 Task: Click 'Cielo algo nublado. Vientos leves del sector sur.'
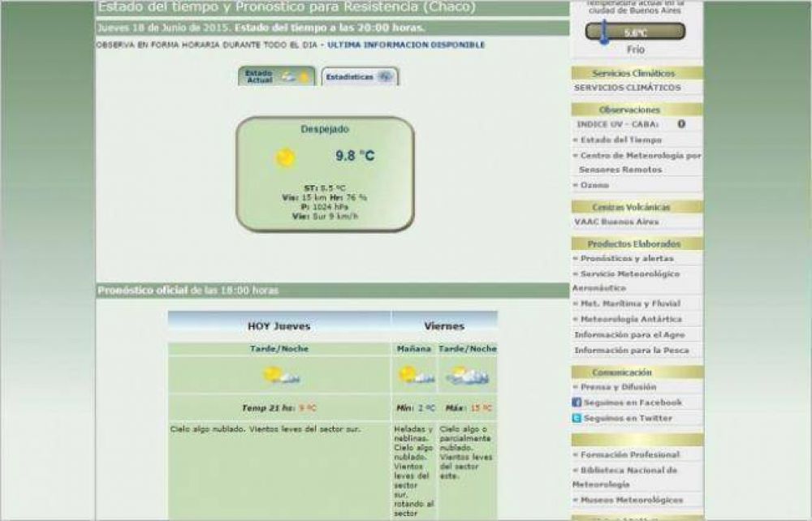click(266, 429)
